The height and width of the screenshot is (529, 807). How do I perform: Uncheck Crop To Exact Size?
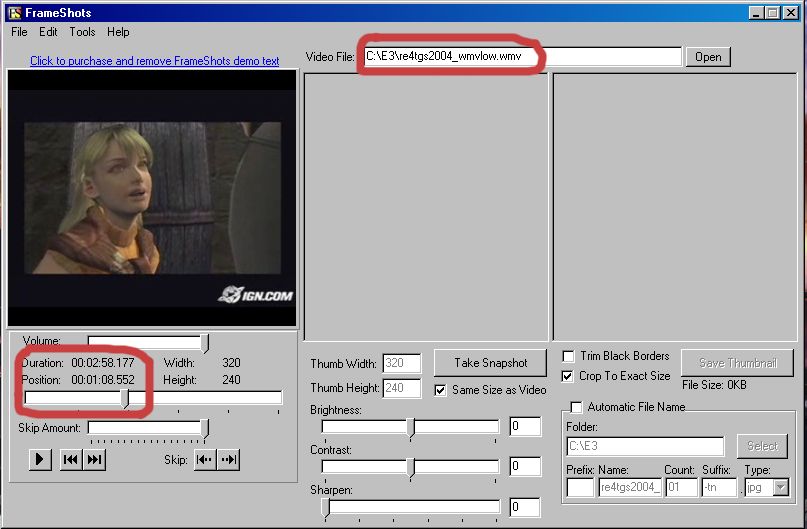568,376
